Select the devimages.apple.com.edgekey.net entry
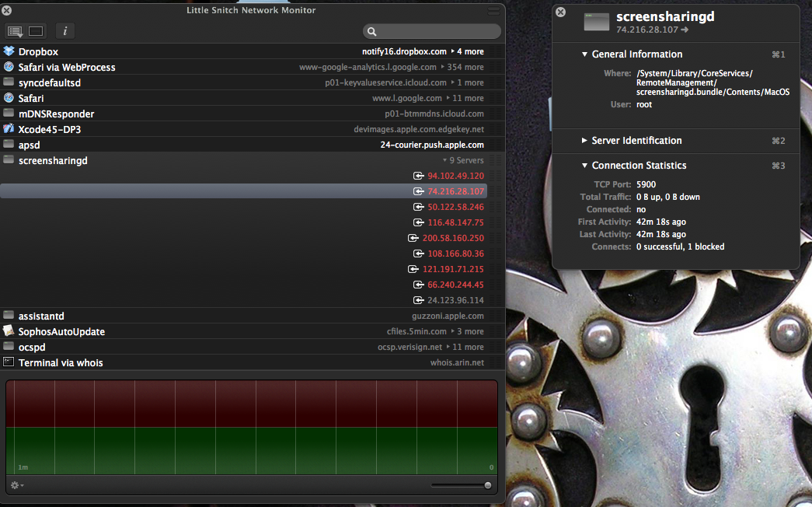This screenshot has height=507, width=812. pyautogui.click(x=419, y=129)
